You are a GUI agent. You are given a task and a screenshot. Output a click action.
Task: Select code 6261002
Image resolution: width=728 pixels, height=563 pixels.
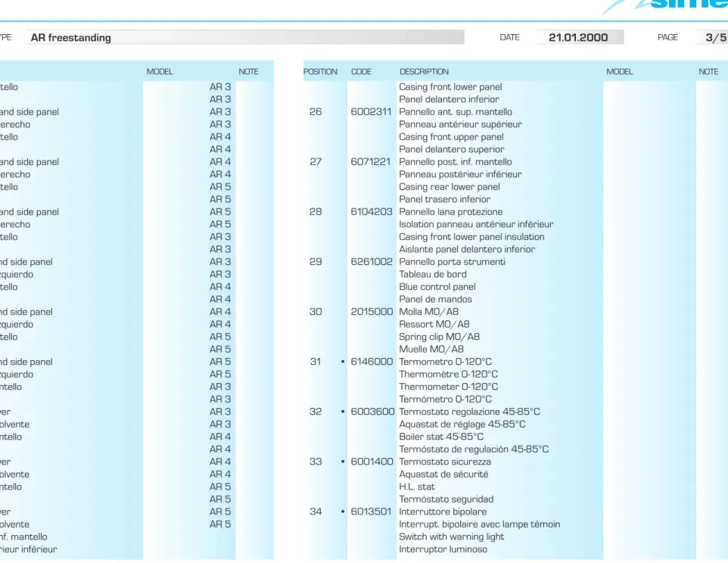(372, 262)
